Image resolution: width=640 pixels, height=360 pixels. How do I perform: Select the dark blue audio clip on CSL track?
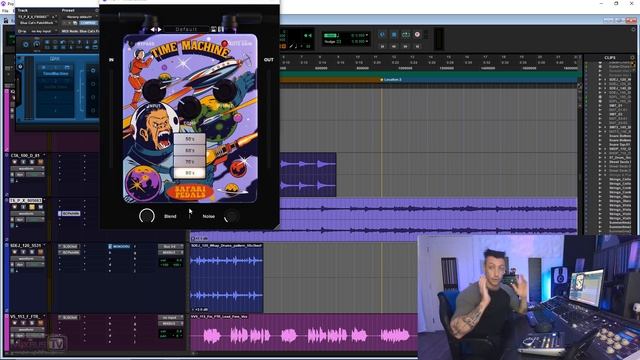(308, 175)
